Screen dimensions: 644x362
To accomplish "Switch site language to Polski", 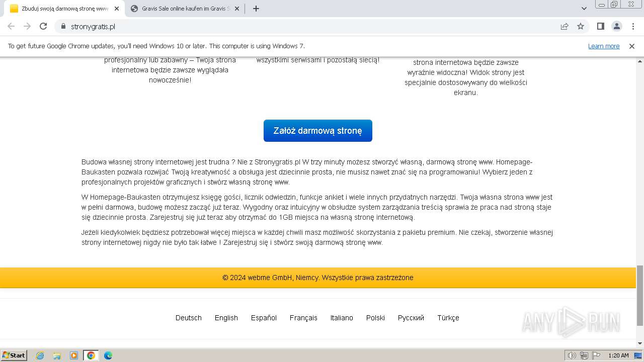I will [x=375, y=318].
